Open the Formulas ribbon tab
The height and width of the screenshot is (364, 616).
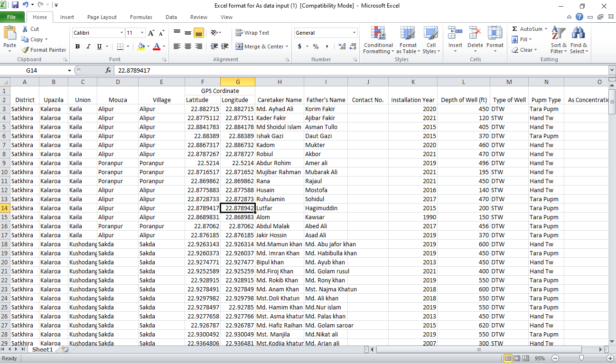pyautogui.click(x=141, y=17)
